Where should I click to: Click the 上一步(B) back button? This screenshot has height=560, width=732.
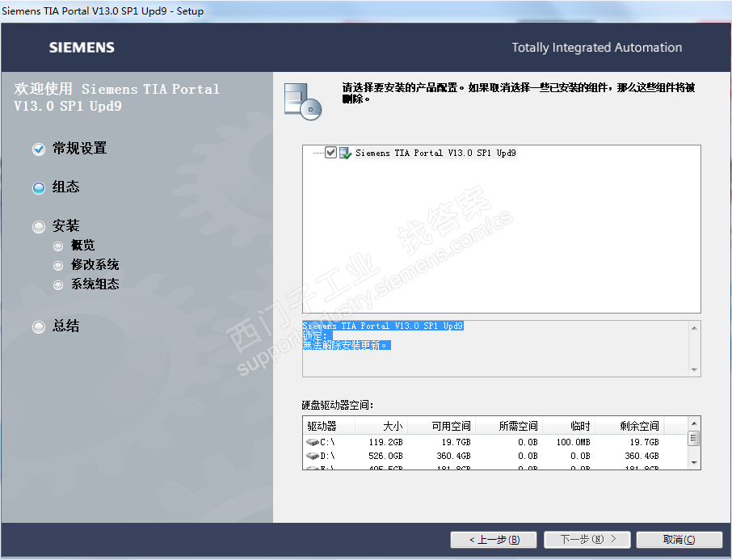494,540
